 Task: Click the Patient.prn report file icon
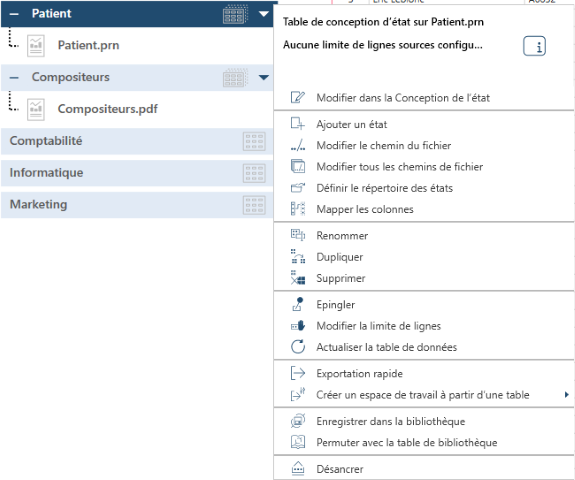click(x=36, y=46)
